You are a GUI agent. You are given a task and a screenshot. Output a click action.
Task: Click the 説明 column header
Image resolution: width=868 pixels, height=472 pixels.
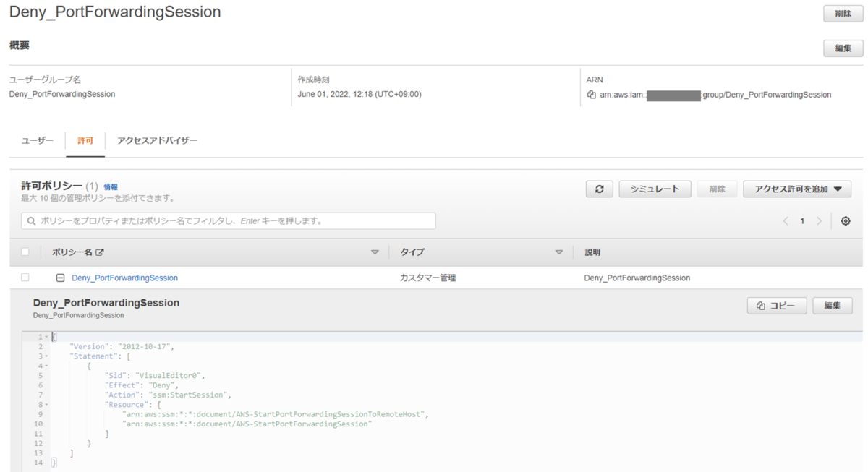click(x=592, y=252)
